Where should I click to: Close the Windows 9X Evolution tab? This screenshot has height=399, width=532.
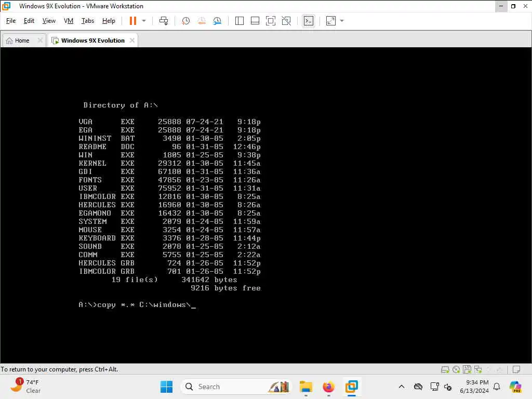[132, 41]
